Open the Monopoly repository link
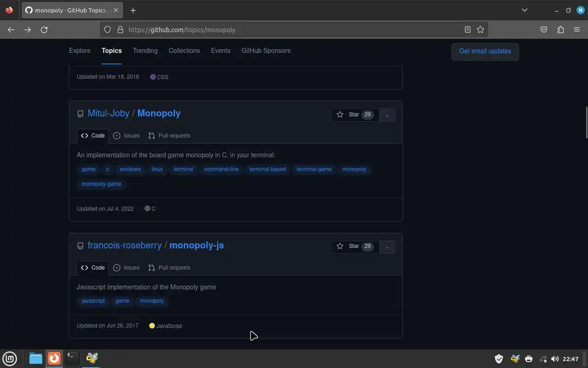The image size is (588, 368). (x=159, y=113)
